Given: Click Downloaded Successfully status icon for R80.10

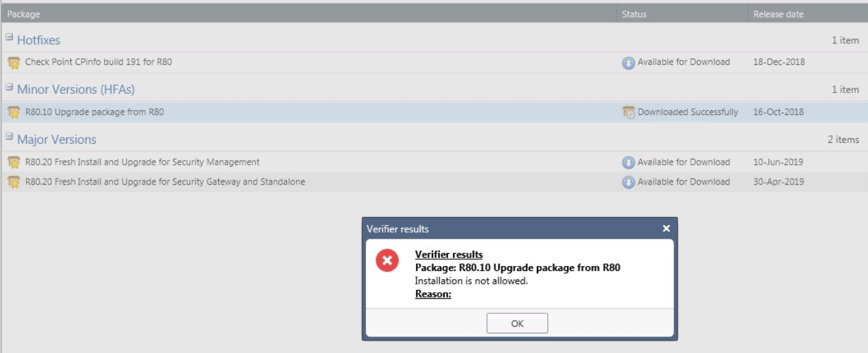Looking at the screenshot, I should 628,113.
